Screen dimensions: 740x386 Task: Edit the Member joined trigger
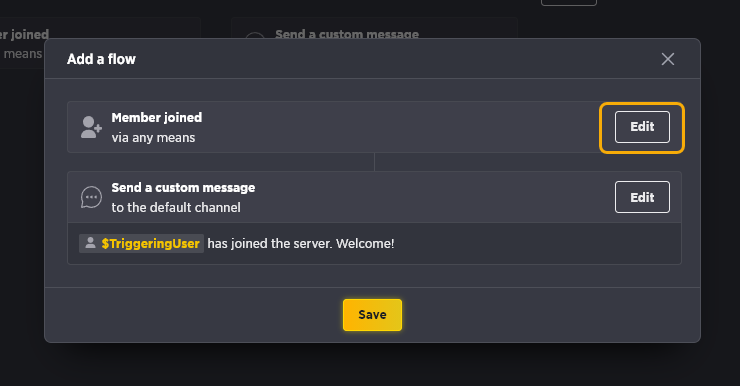tap(642, 127)
